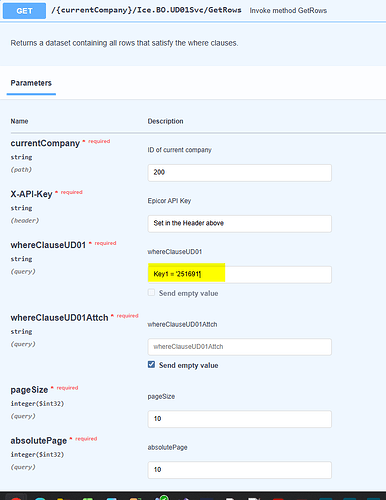Click the 'Description' column header
This screenshot has width=386, height=500.
coord(165,121)
